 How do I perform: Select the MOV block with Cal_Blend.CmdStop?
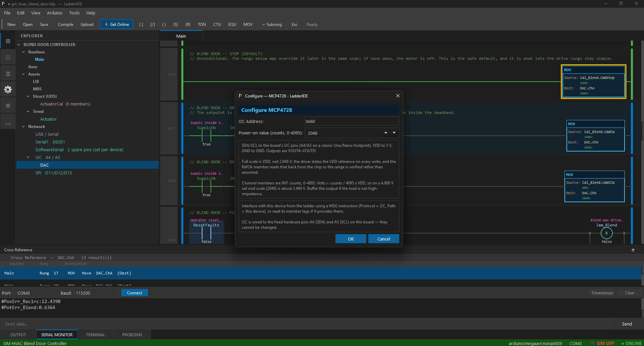594,82
